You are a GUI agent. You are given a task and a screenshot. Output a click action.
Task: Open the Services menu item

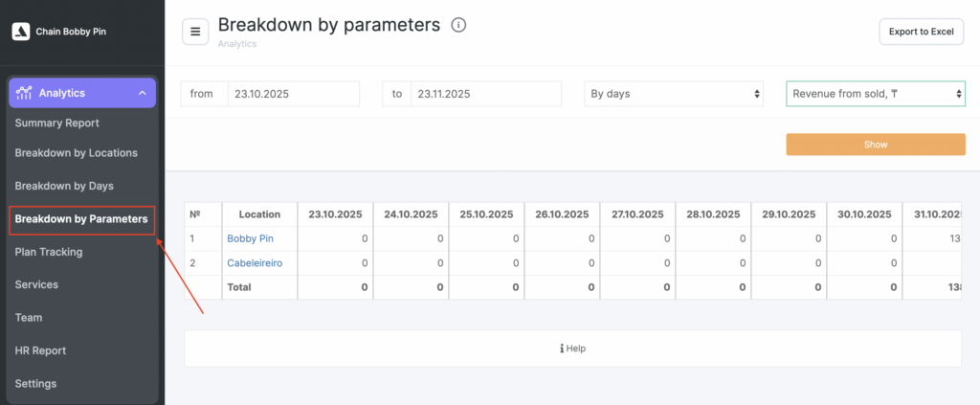coord(36,284)
